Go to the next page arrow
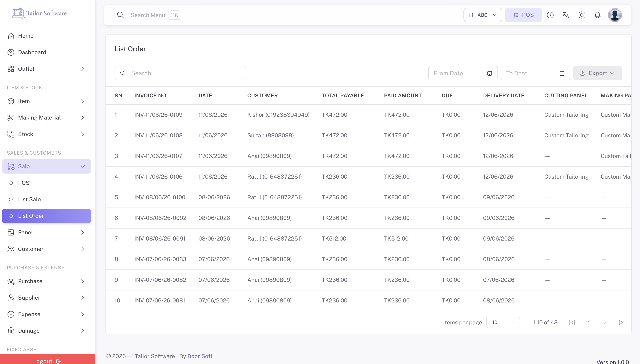The width and height of the screenshot is (640, 364). pos(605,322)
